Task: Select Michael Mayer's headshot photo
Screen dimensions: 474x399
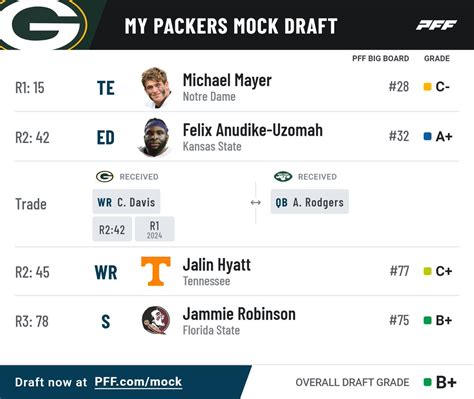Action: click(x=156, y=87)
